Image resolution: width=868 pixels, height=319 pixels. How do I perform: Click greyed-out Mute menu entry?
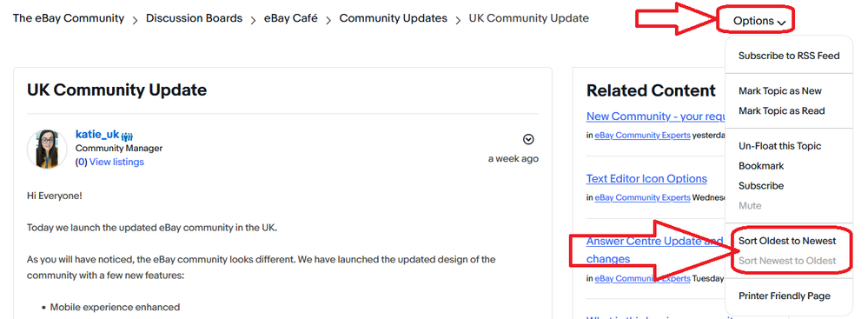pyautogui.click(x=750, y=206)
